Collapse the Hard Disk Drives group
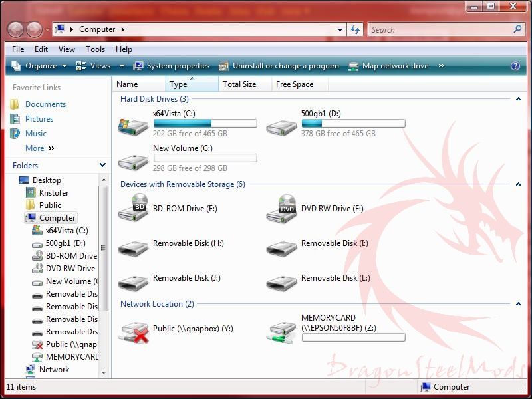Screen dimensions: 532x399 pyautogui.click(x=518, y=99)
